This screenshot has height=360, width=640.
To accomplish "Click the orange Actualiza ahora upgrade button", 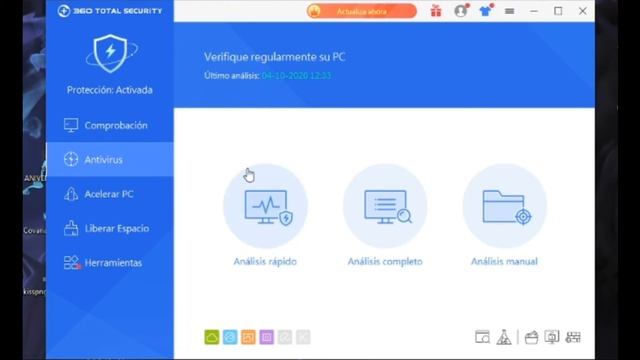I will pos(362,11).
